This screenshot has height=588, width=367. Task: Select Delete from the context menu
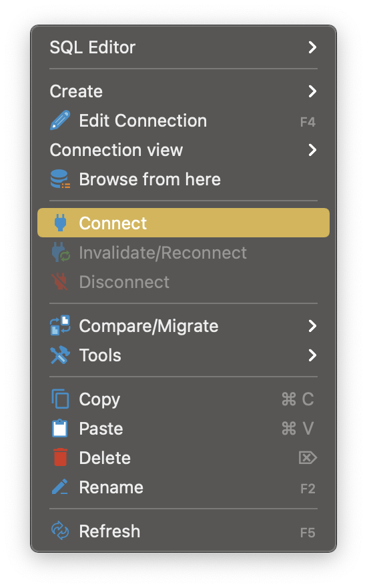[183, 457]
